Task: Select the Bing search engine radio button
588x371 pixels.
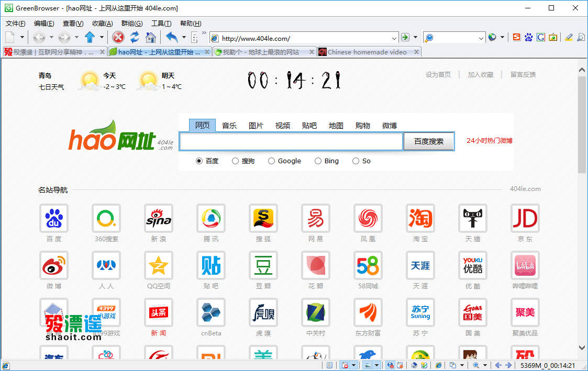Action: pyautogui.click(x=318, y=161)
